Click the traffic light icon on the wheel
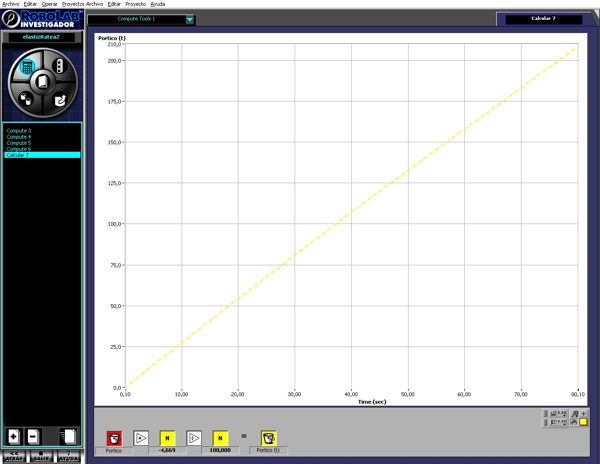Viewport: 600px width, 464px height. [59, 67]
